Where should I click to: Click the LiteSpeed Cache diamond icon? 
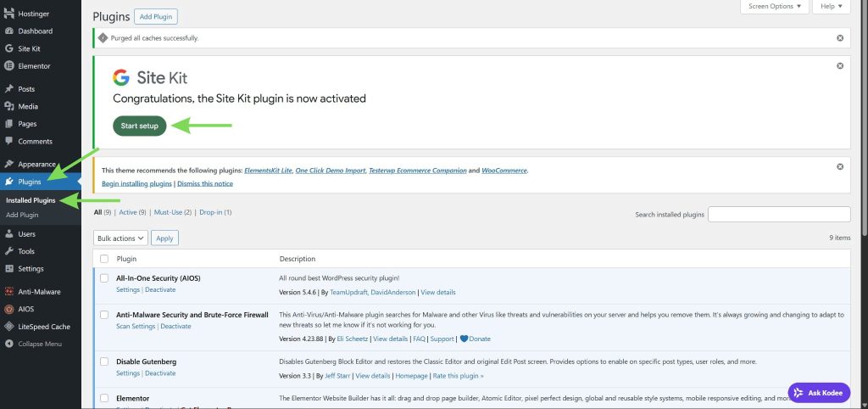[8, 327]
